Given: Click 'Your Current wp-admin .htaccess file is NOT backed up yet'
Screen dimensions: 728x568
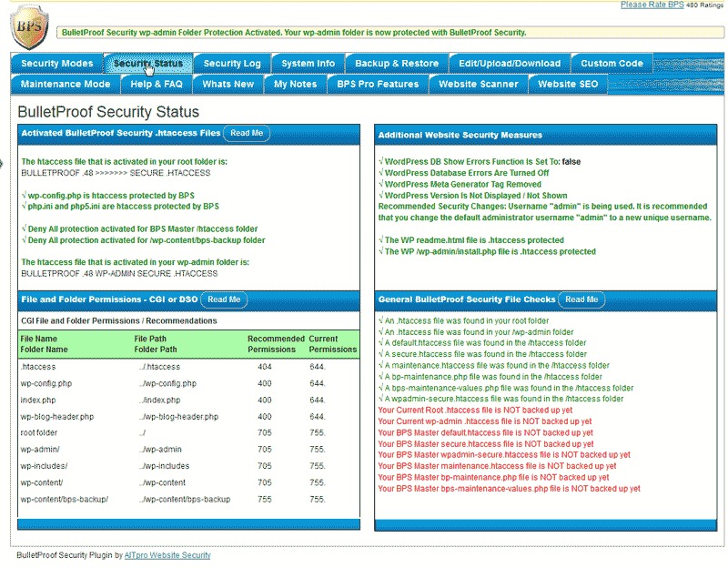Looking at the screenshot, I should point(485,421).
